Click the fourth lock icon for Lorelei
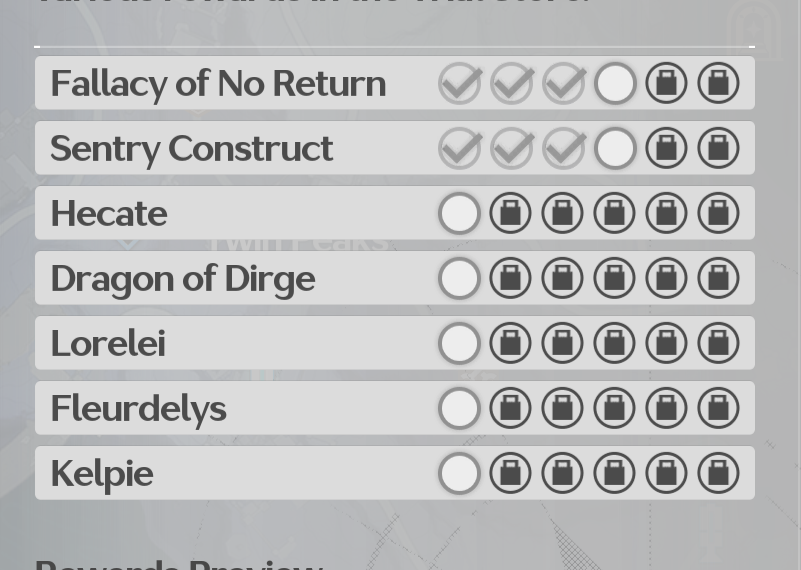801x570 pixels. [615, 343]
